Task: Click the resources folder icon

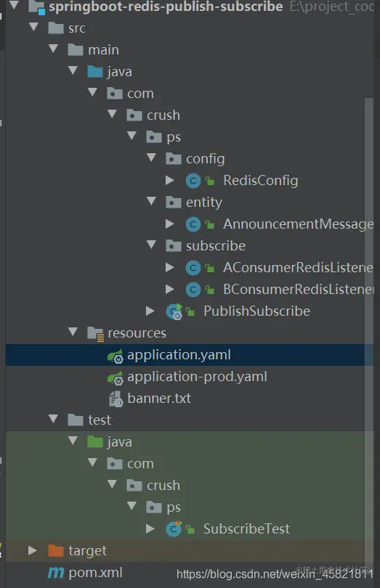Action: coord(96,333)
